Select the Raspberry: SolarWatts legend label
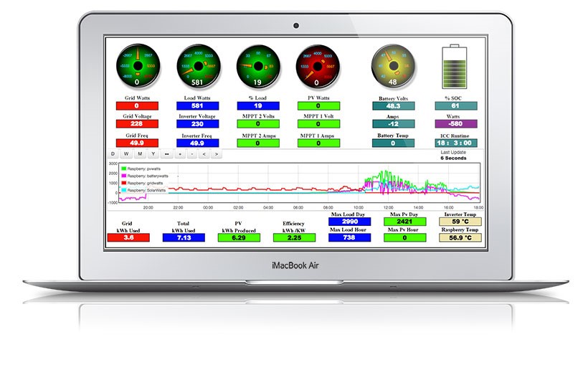The width and height of the screenshot is (588, 365). coord(146,190)
